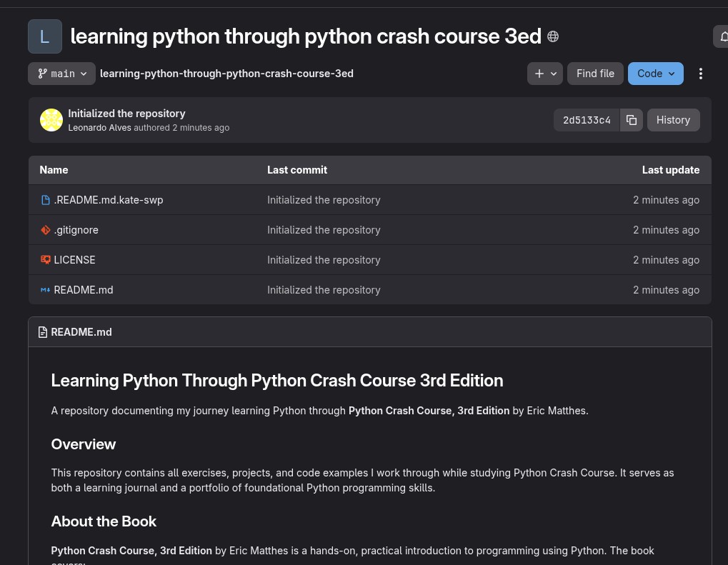
Task: Click the .README.md.kate-swp file icon
Action: [46, 200]
